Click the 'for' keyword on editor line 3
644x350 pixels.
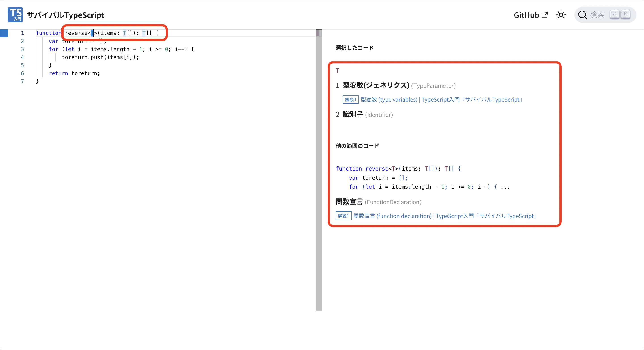pyautogui.click(x=53, y=49)
